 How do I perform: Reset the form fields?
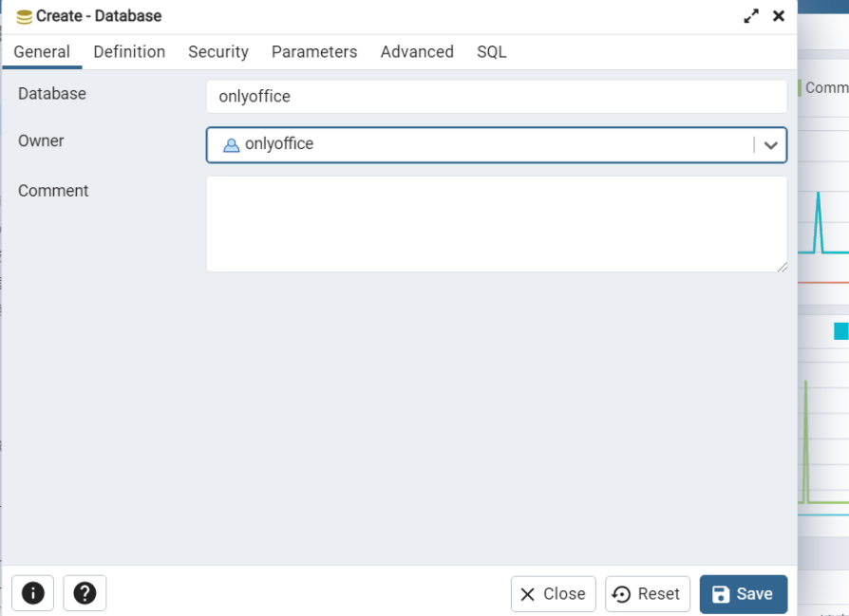648,594
